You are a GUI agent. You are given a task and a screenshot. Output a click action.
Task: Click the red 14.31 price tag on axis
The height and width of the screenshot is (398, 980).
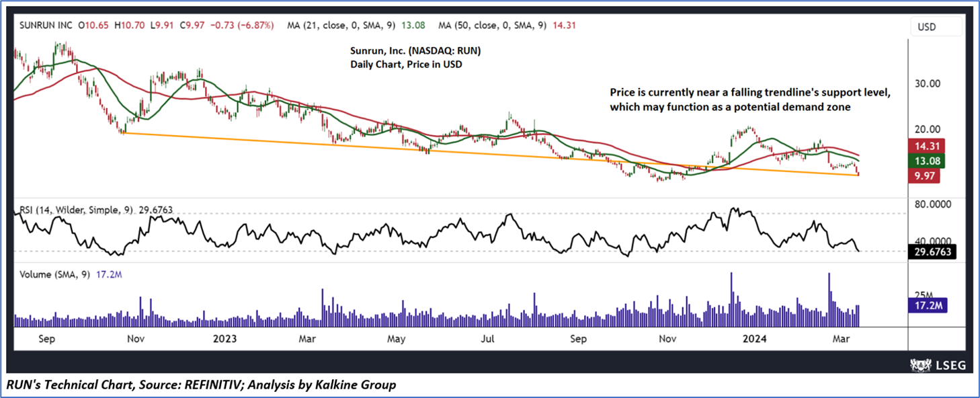pyautogui.click(x=928, y=146)
